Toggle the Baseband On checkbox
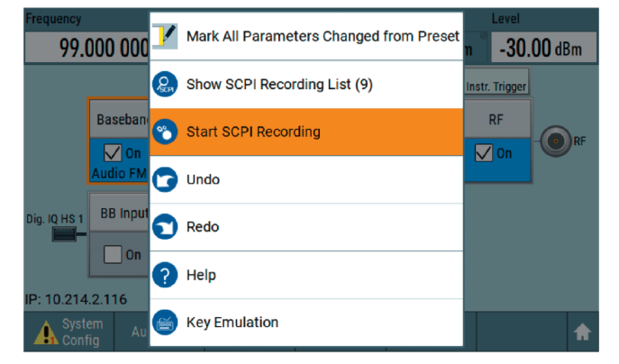Screen dimensions: 619x364 point(114,153)
